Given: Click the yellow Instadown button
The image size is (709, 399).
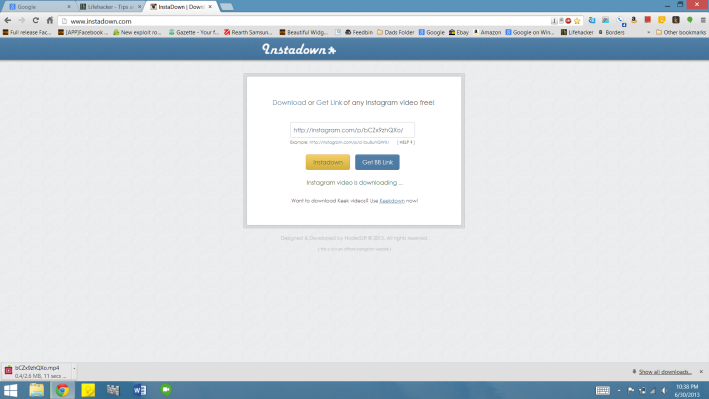Looking at the screenshot, I should tap(328, 162).
